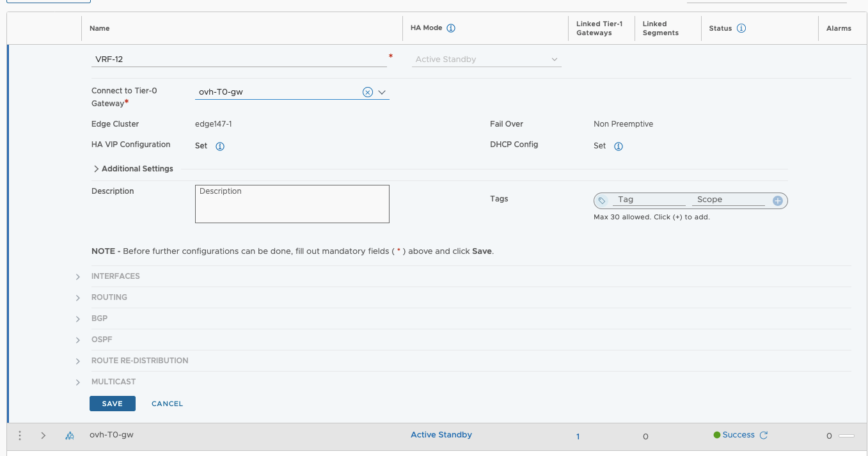Expand the INTERFACES section
The image size is (868, 456).
[78, 277]
